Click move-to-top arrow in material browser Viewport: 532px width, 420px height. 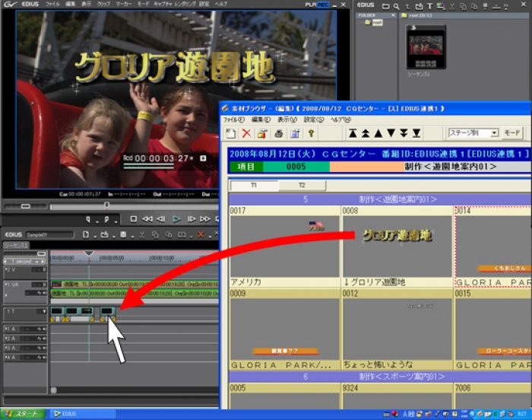pyautogui.click(x=353, y=133)
